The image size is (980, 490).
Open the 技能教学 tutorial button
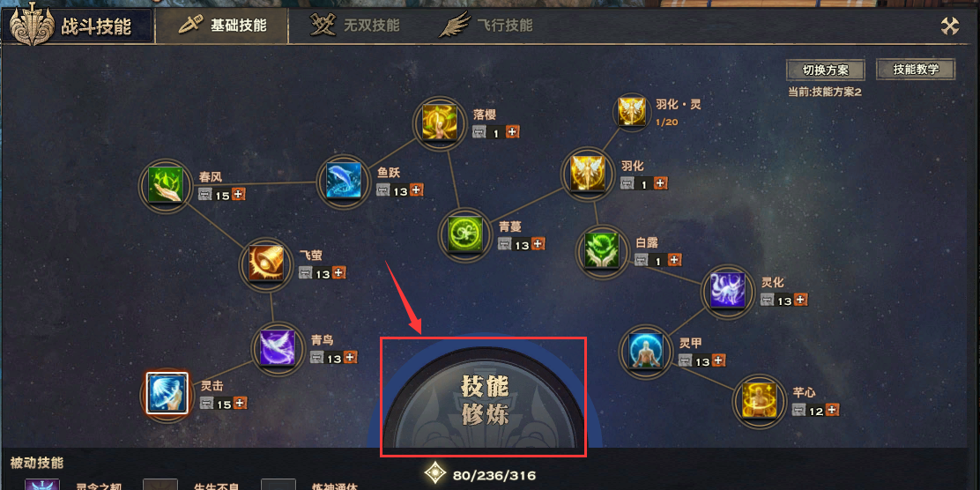[916, 70]
